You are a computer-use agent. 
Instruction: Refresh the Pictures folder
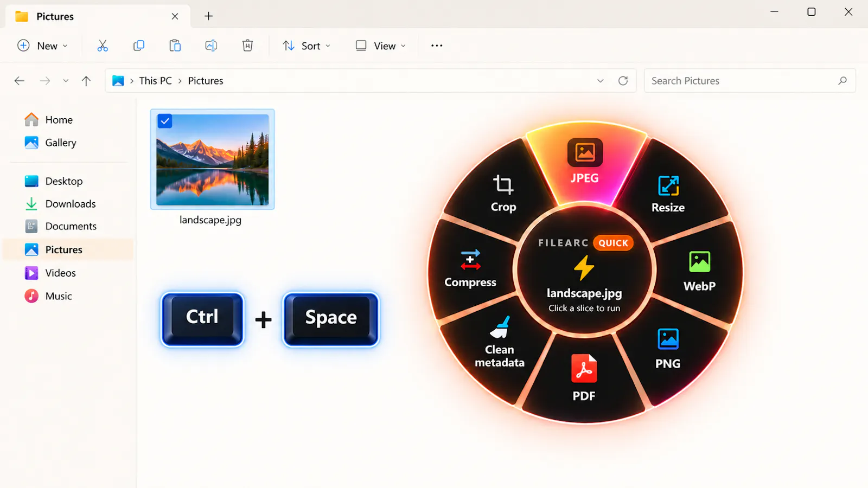(623, 81)
